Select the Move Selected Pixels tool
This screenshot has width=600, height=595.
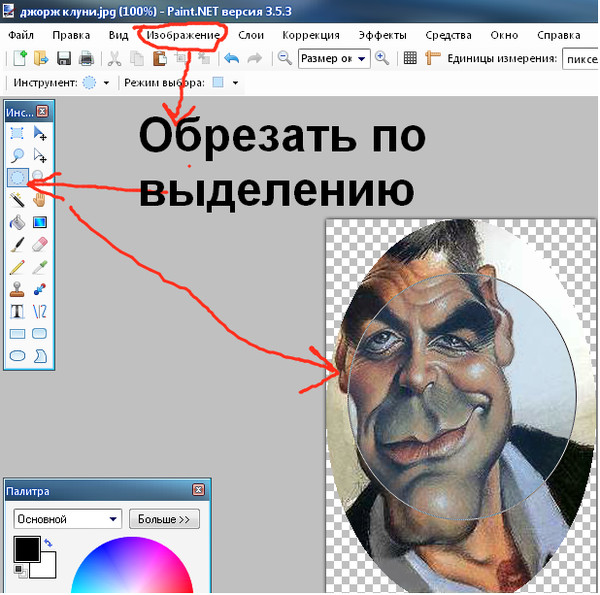point(39,133)
